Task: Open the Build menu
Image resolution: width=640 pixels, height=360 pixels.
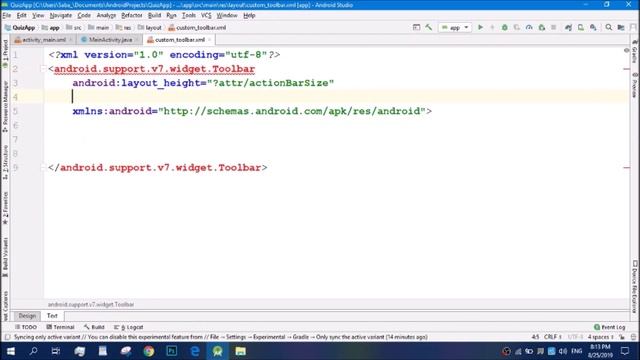Action: click(x=154, y=16)
